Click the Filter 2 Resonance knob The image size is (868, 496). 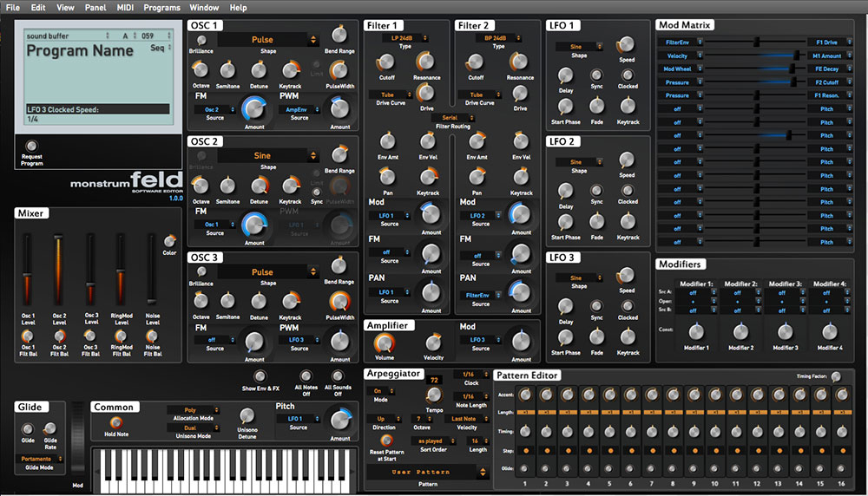tap(520, 62)
